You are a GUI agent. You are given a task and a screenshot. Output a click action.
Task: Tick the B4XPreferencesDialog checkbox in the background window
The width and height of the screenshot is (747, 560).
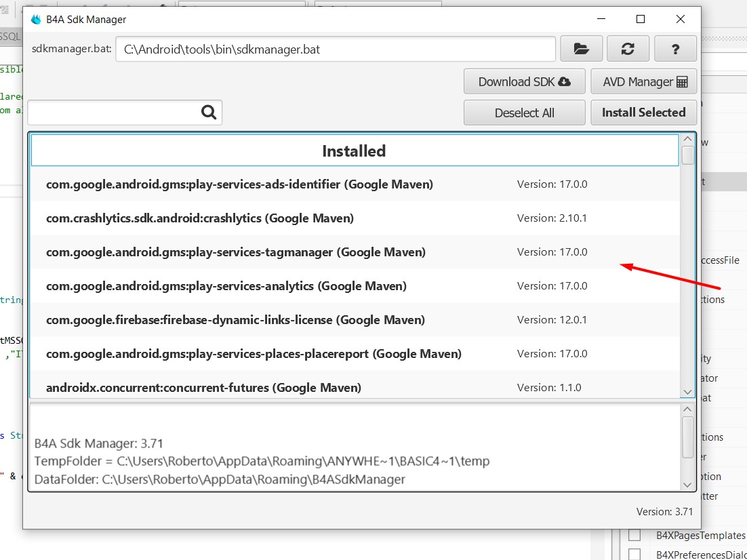pyautogui.click(x=634, y=555)
